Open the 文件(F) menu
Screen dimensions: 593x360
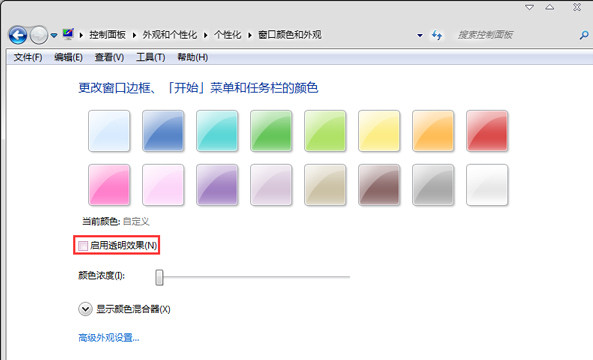28,57
